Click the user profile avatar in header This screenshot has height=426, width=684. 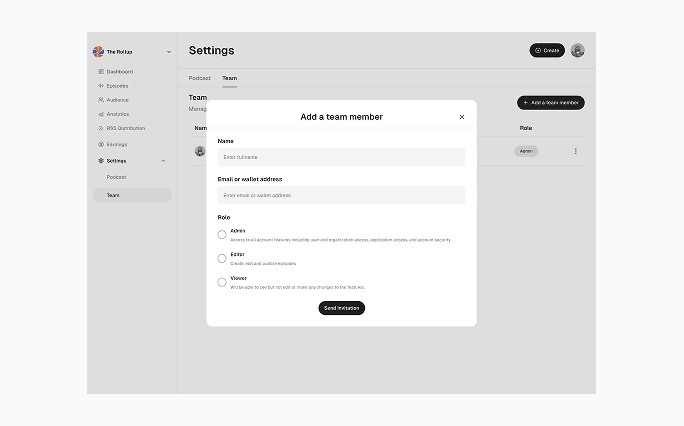[578, 50]
